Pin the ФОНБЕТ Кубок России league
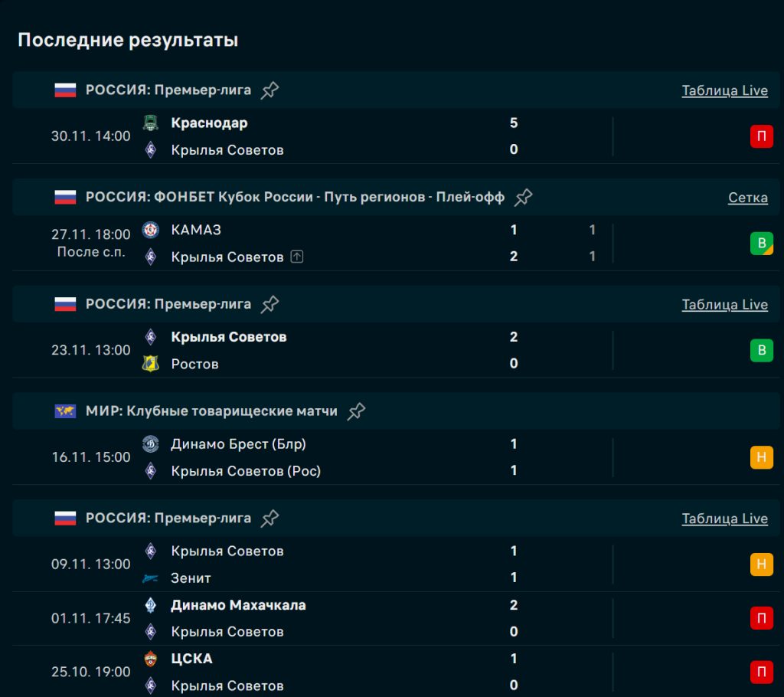Screen dimensions: 784x697 point(523,198)
